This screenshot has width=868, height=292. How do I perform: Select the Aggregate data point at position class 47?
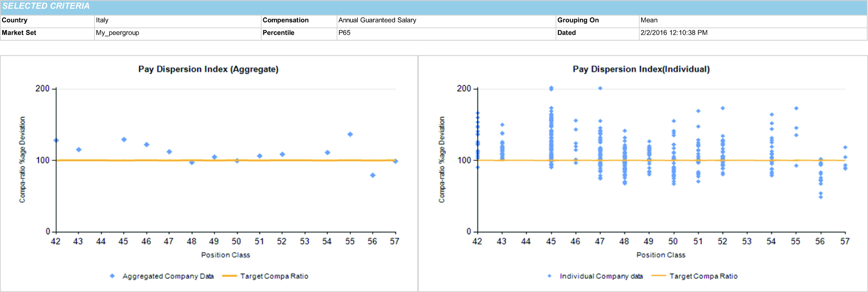(169, 152)
